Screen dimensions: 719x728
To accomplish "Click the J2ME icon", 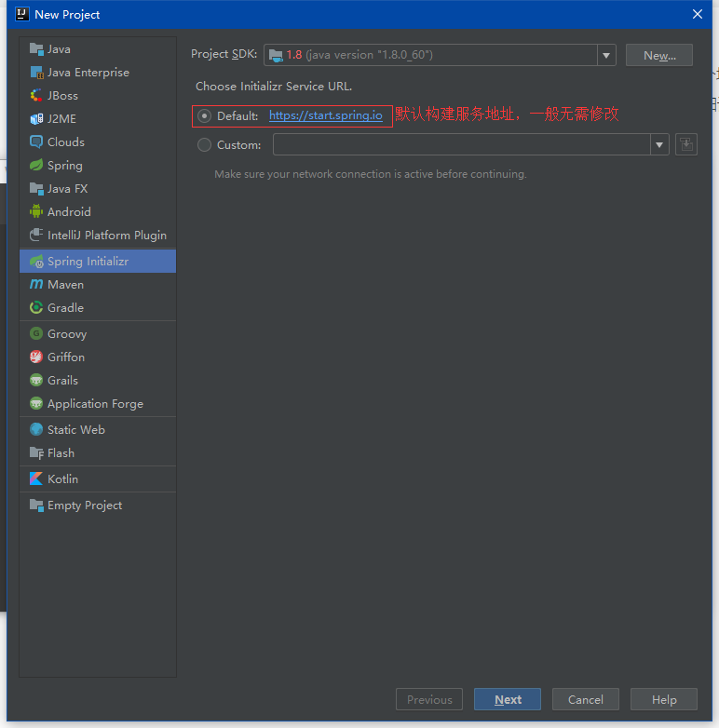I will click(x=36, y=119).
